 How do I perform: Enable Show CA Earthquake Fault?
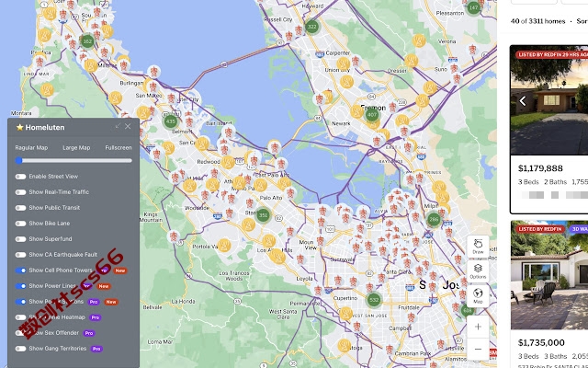pos(20,255)
